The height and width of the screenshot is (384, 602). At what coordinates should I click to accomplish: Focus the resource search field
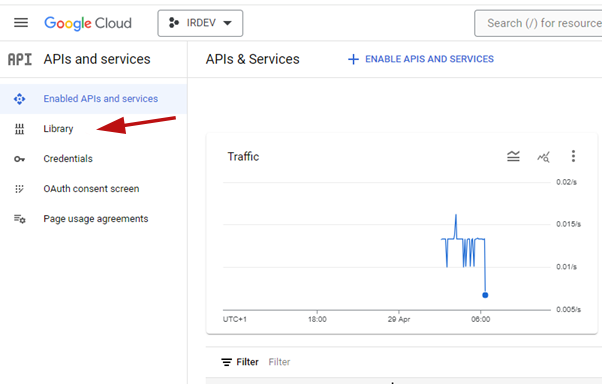tap(538, 23)
